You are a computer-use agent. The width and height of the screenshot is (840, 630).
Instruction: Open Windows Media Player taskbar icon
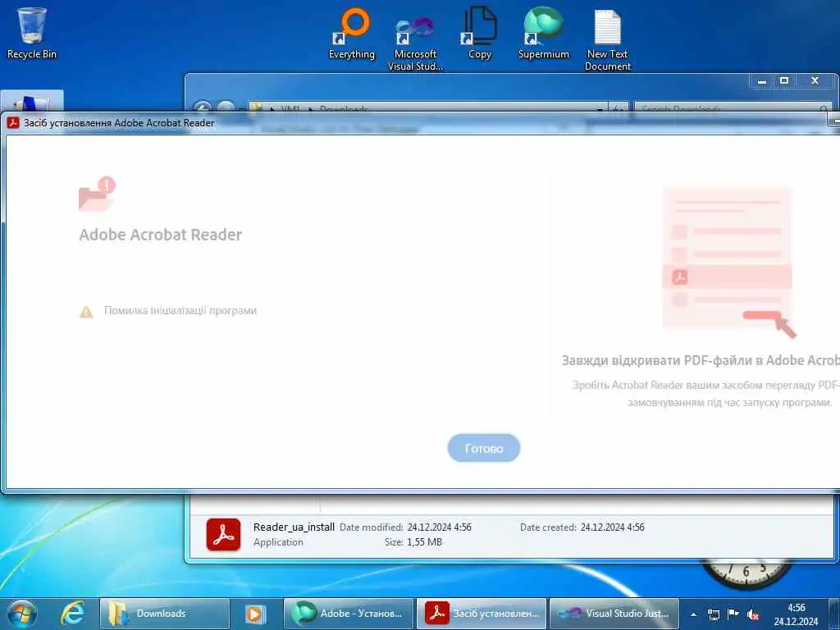click(255, 614)
